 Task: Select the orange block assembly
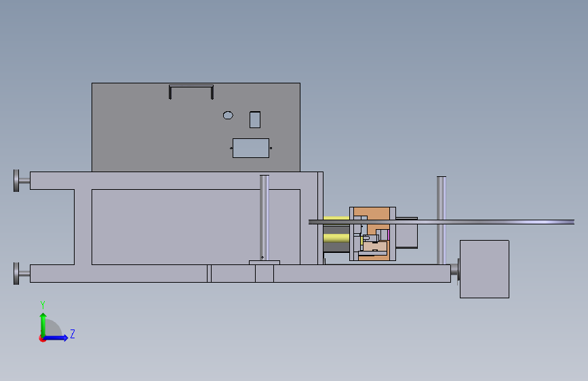click(x=373, y=234)
